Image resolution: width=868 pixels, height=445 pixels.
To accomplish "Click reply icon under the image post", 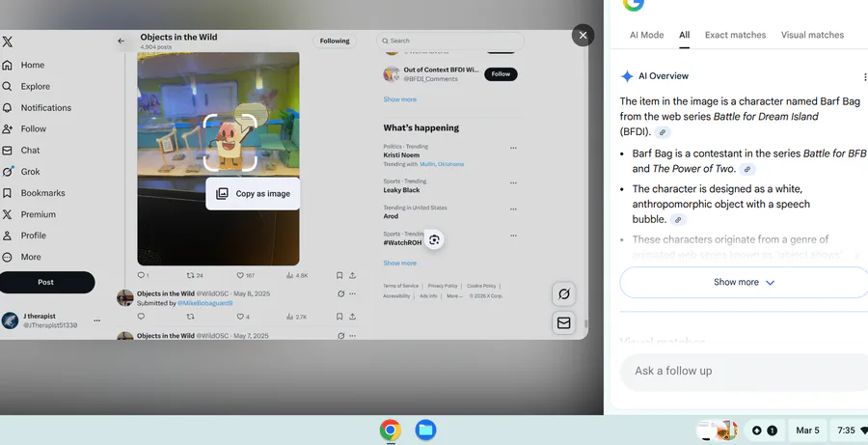I will pyautogui.click(x=141, y=275).
